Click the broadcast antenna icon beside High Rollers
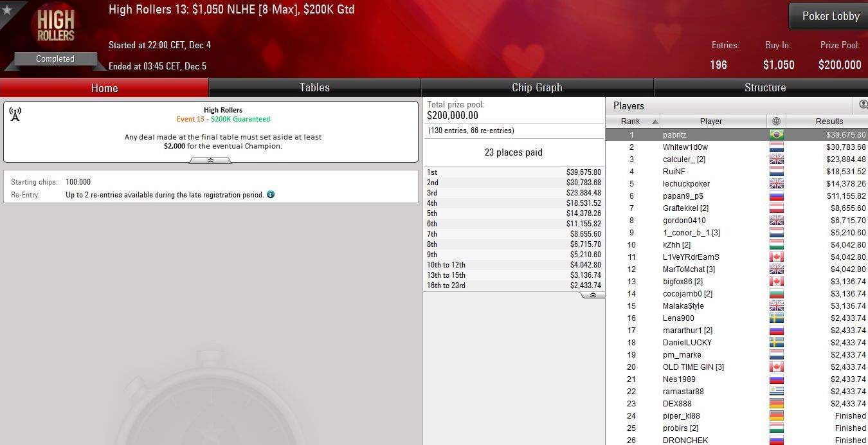This screenshot has width=868, height=445. 15,114
